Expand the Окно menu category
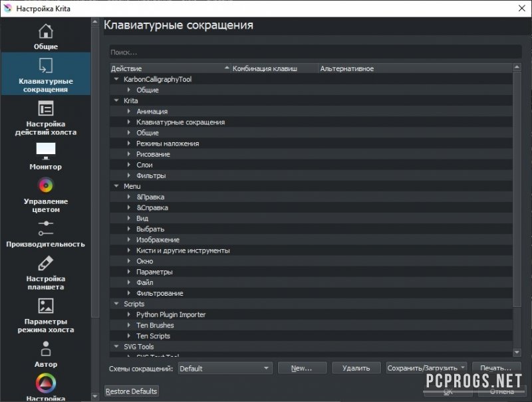This screenshot has width=532, height=402. pyautogui.click(x=128, y=261)
